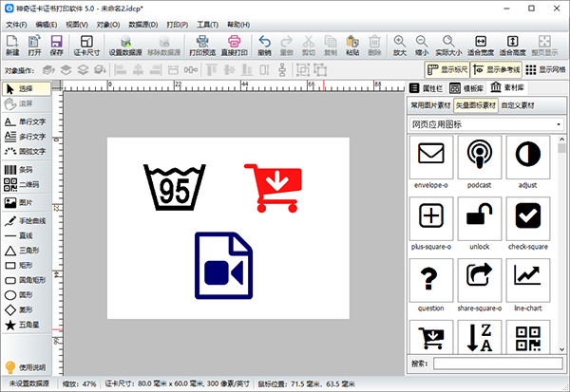Screen dimensions: 570x392
Task: Toggle 显示参考线 show guides
Action: tap(496, 69)
